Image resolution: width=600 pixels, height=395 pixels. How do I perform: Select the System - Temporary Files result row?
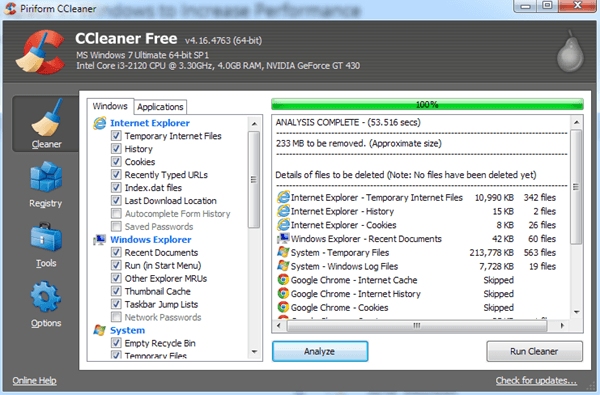tap(417, 253)
